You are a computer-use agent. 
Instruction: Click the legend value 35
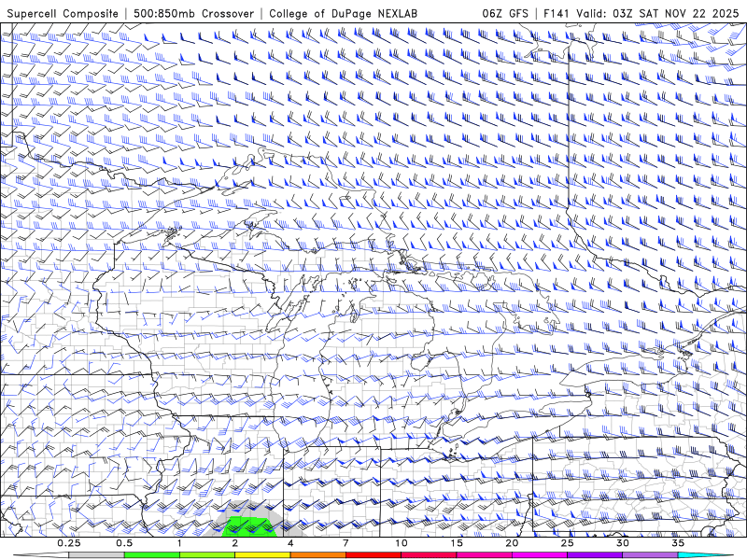click(678, 543)
